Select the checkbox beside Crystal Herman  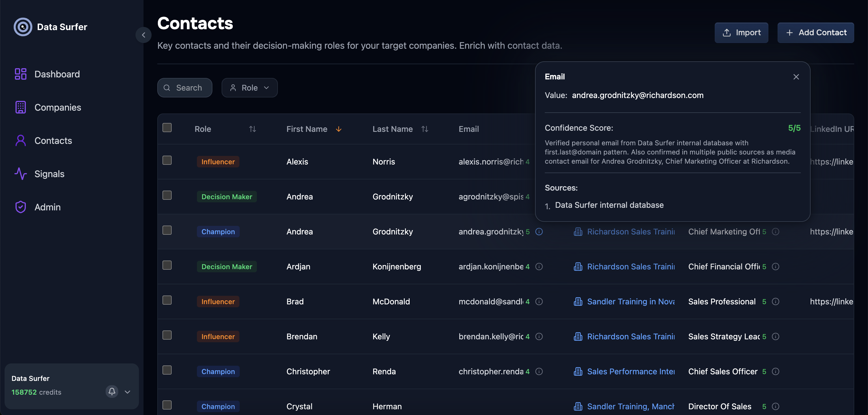tap(167, 405)
